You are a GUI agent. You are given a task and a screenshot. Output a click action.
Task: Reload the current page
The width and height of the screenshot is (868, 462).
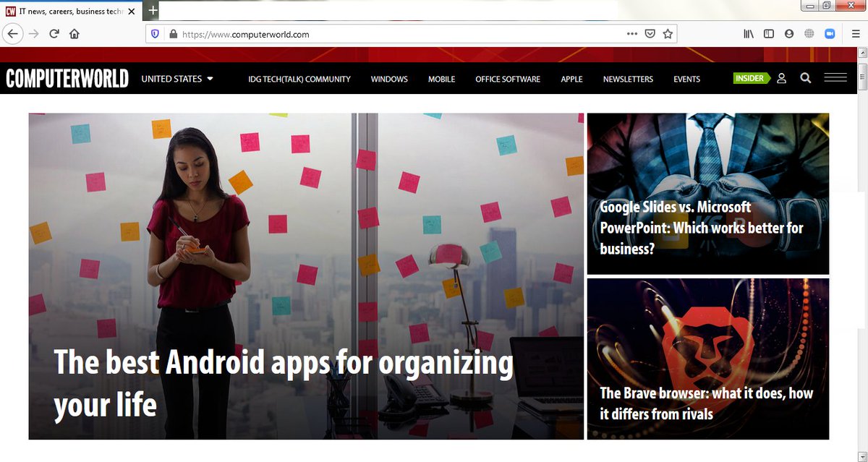[54, 33]
